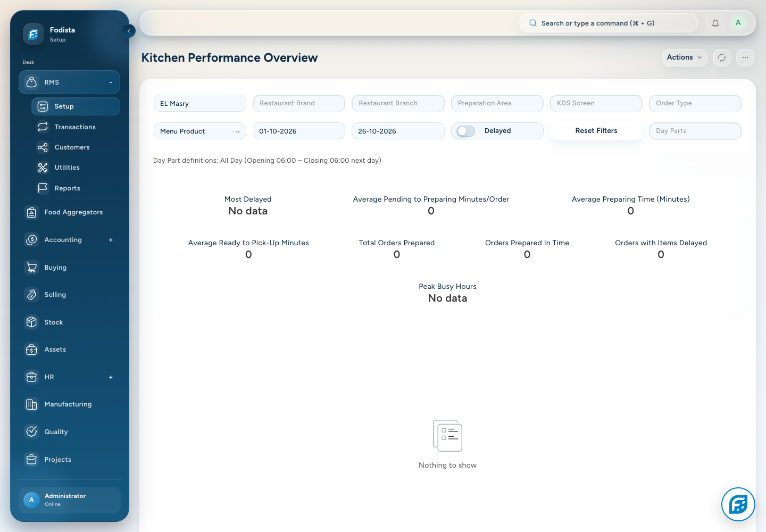Open Transactions in RMS submenu
The height and width of the screenshot is (532, 766).
pyautogui.click(x=76, y=127)
